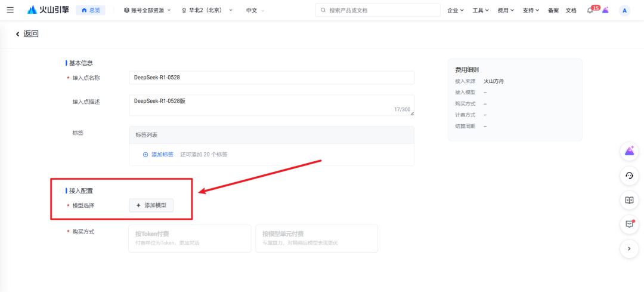Click the 火山引擎 logo

coord(48,10)
